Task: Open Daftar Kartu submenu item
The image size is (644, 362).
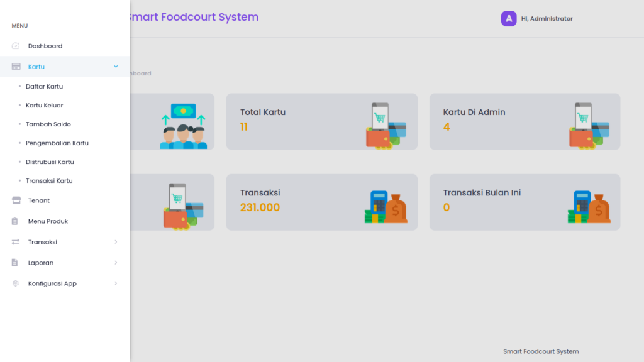Action: [45, 87]
